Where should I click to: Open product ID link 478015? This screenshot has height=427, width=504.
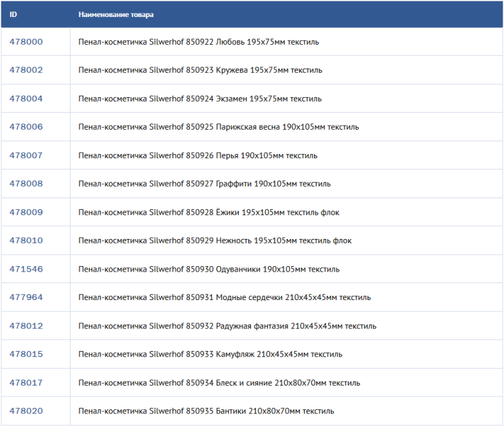coord(26,354)
